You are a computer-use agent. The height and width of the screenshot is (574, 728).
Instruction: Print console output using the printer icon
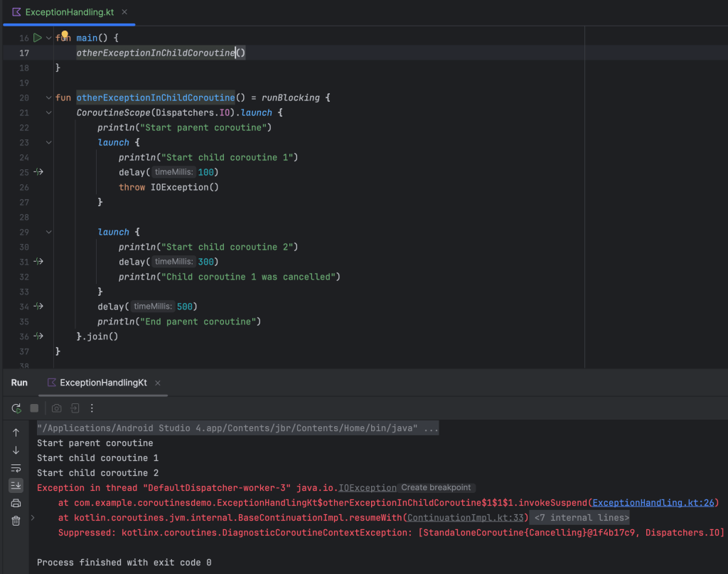pyautogui.click(x=16, y=504)
